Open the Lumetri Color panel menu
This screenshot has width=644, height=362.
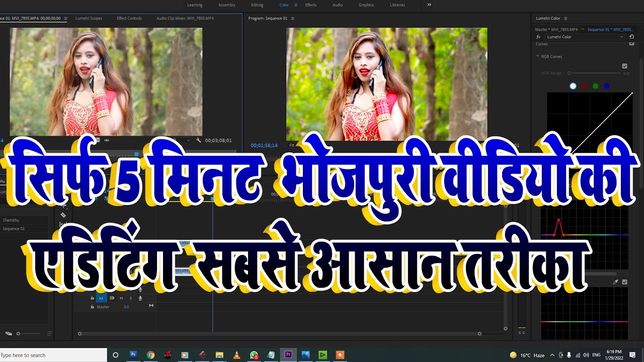(x=566, y=18)
